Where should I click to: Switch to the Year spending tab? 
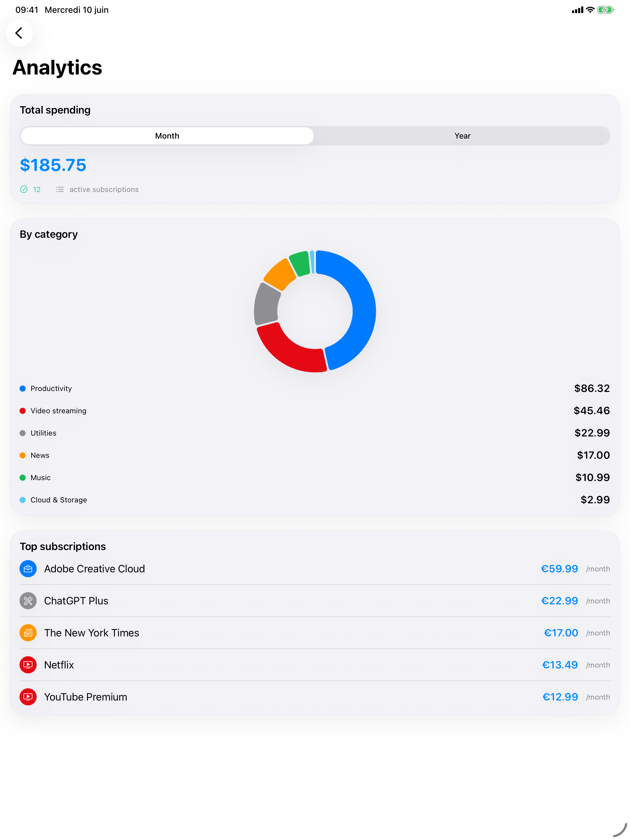(462, 136)
